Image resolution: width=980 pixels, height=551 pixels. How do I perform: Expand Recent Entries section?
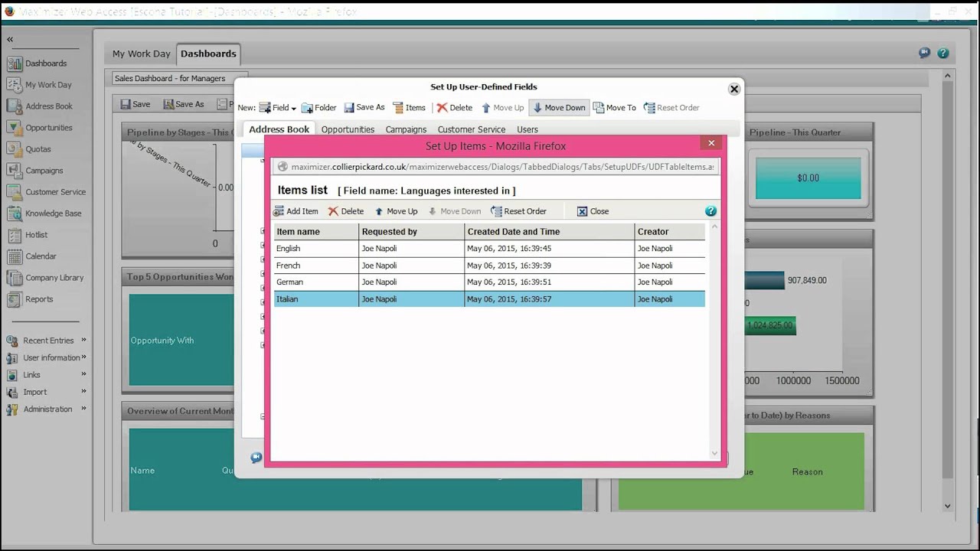[x=46, y=341]
